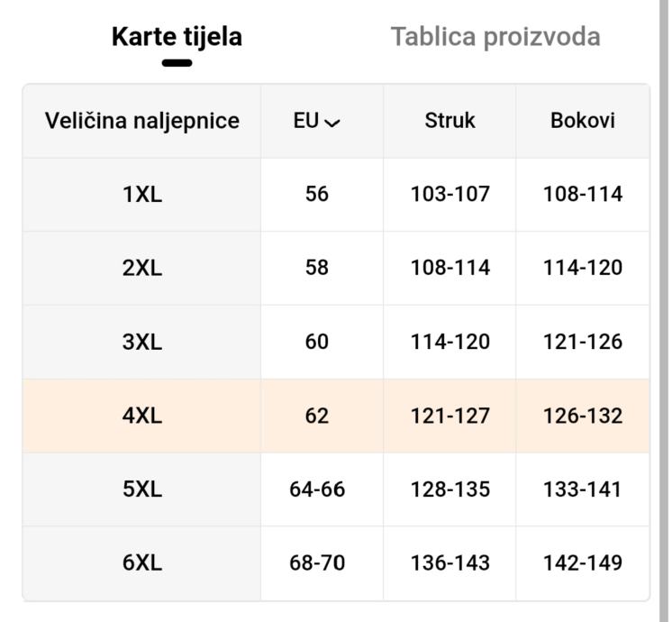Open the Tablica proizvoda tab
Image resolution: width=672 pixels, height=622 pixels.
(x=495, y=37)
